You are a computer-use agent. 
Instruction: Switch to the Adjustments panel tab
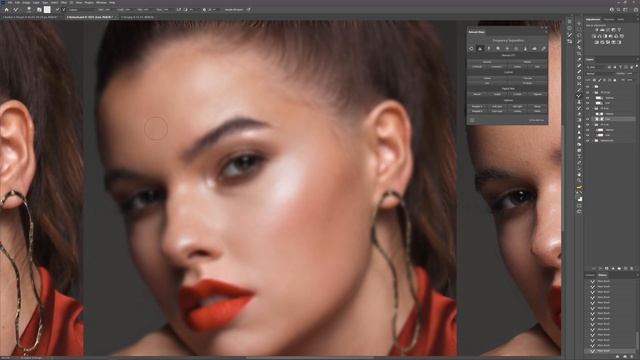click(593, 19)
